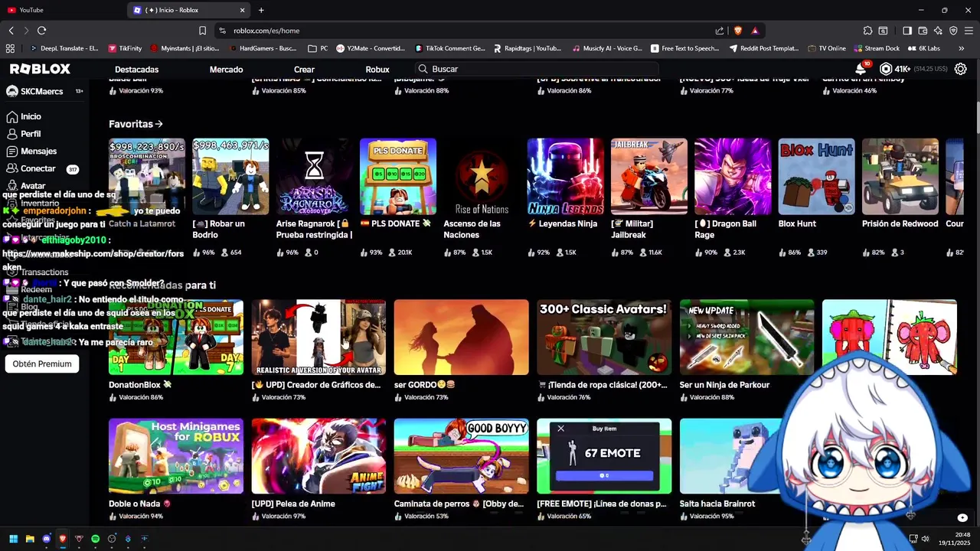Click the SKCMaercs avatar icon in the sidebar

coord(12,92)
